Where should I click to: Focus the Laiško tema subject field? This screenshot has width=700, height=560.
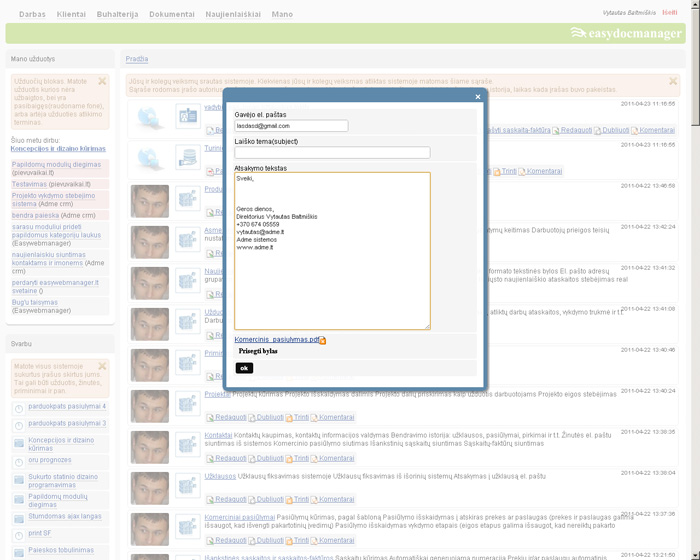coord(332,153)
